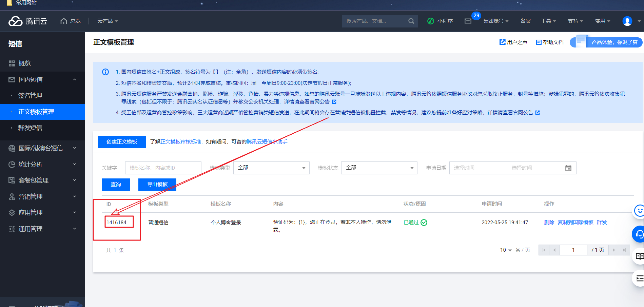This screenshot has height=307, width=644.
Task: Expand the 云产品 dropdown
Action: (x=108, y=21)
